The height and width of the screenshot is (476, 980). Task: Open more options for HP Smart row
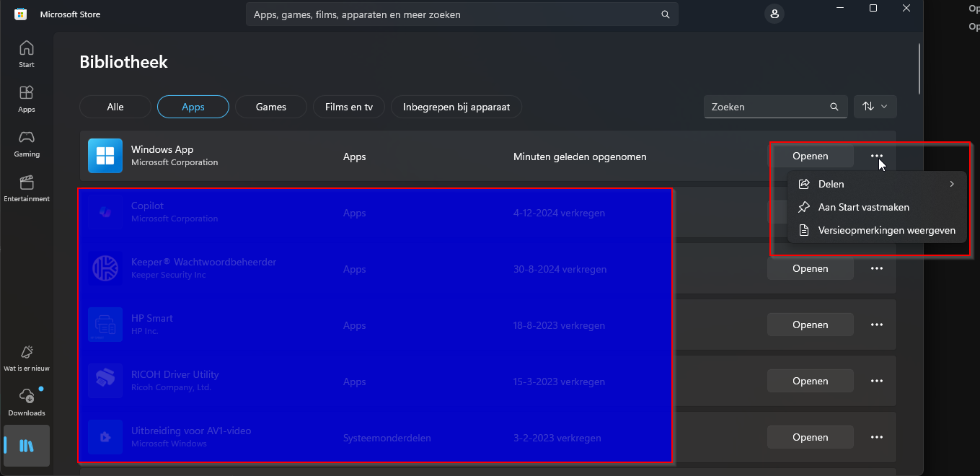(x=877, y=325)
